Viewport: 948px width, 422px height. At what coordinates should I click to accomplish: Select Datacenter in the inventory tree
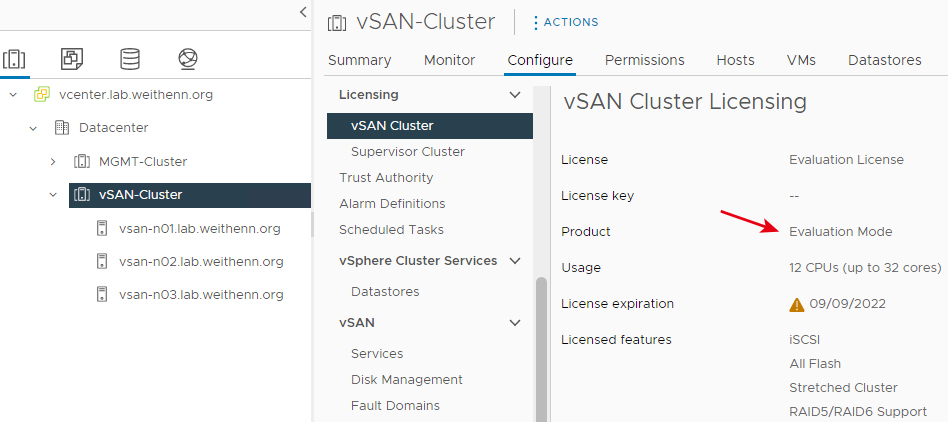click(x=114, y=128)
